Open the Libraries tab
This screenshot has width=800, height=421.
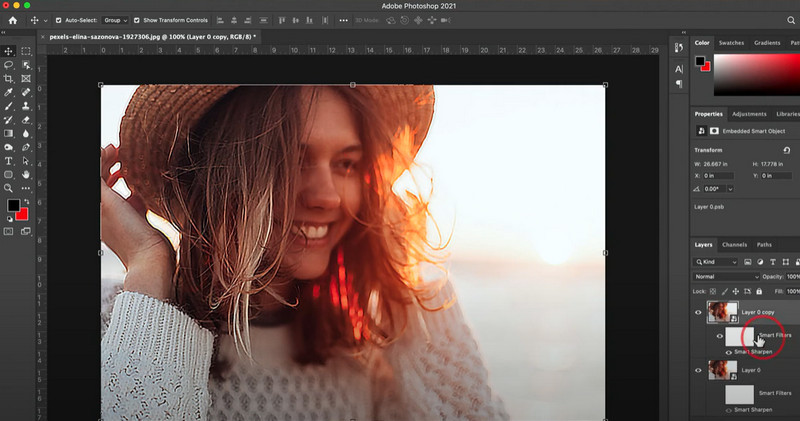click(788, 114)
